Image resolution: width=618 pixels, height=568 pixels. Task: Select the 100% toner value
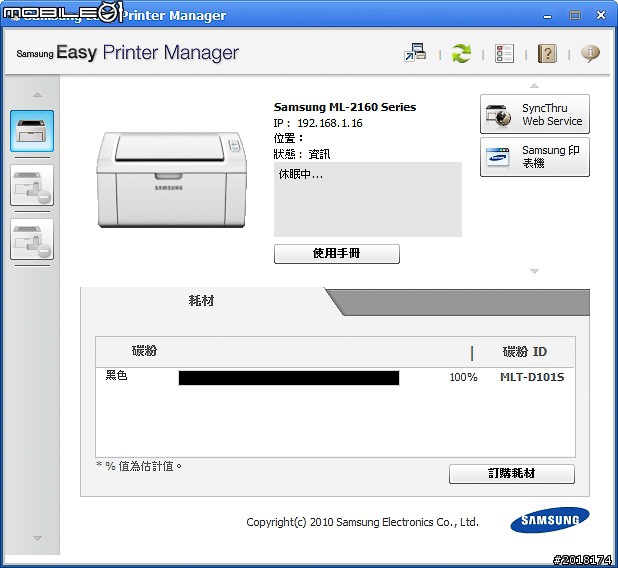click(463, 377)
